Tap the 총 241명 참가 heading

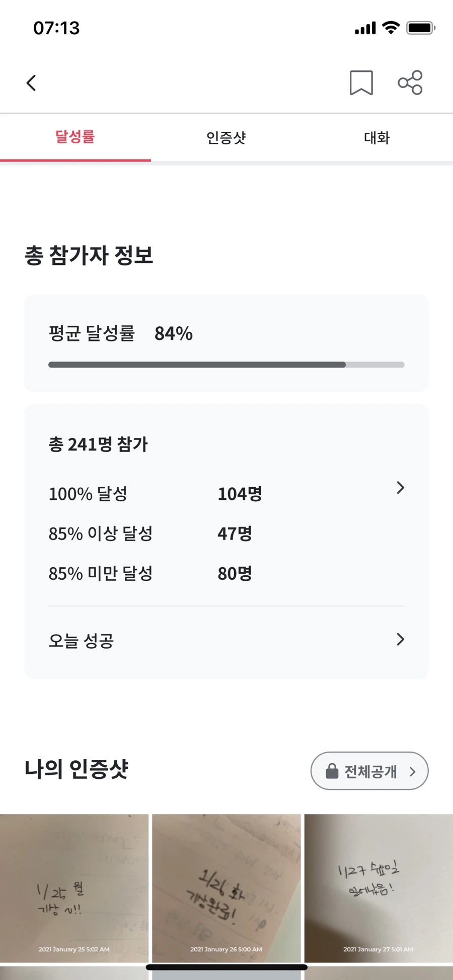coord(98,444)
